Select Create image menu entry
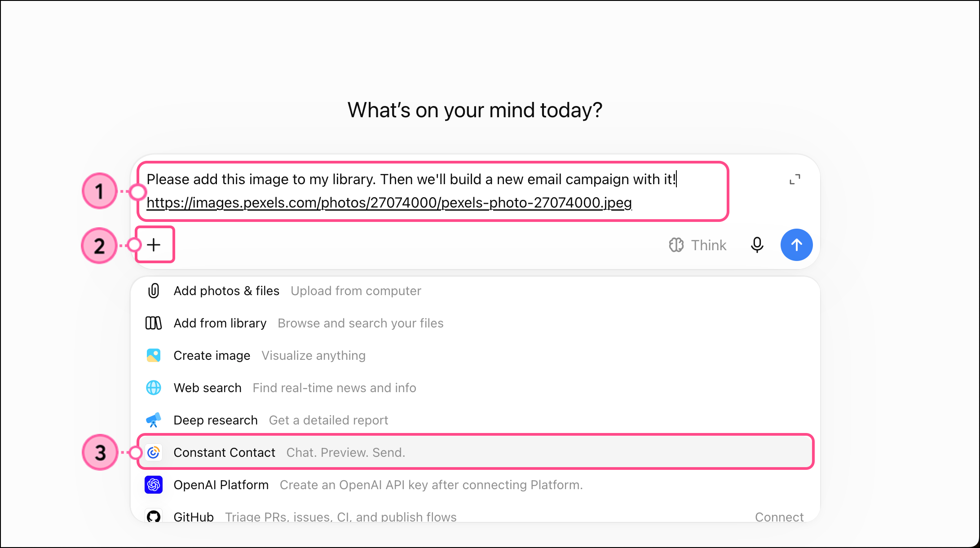 [475, 356]
